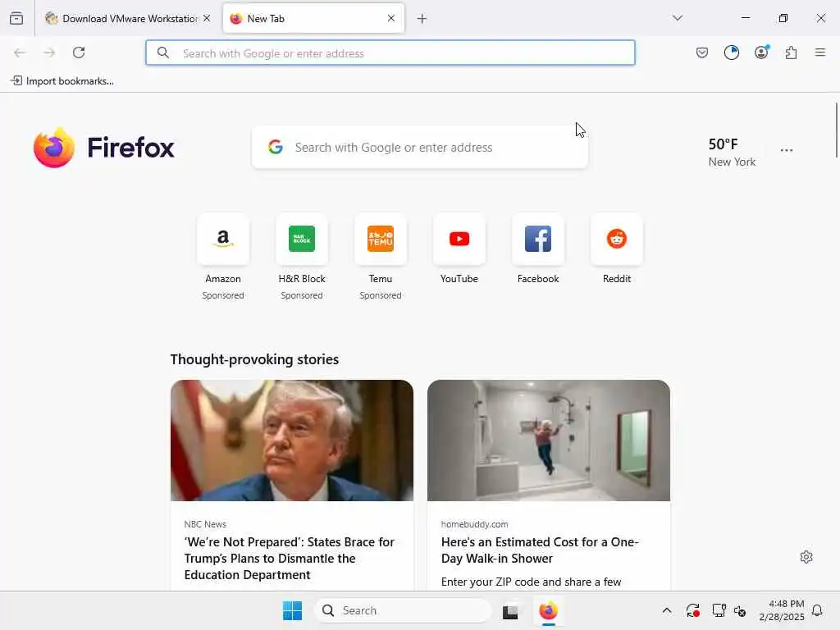This screenshot has width=840, height=630.
Task: Focus the page's Google search box
Action: click(x=420, y=148)
